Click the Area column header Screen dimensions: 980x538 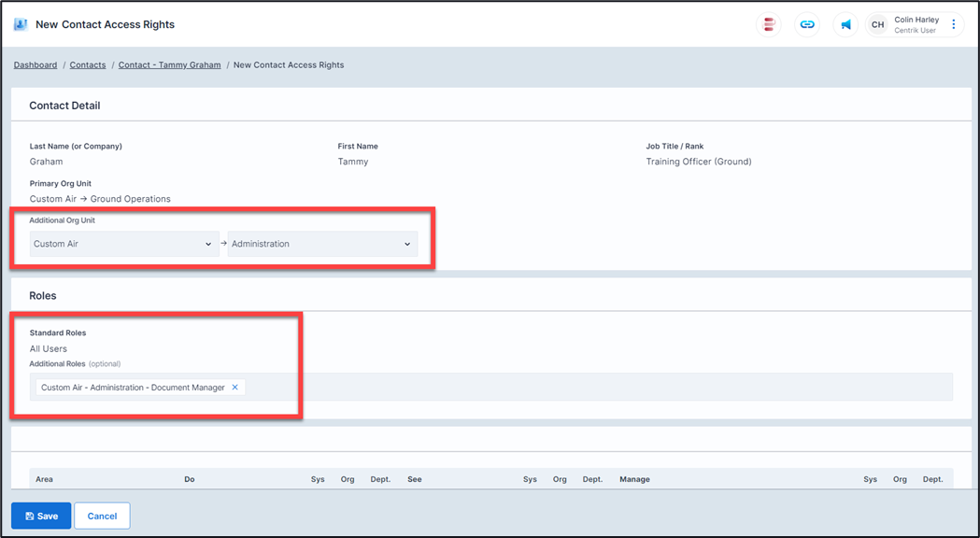(x=44, y=479)
